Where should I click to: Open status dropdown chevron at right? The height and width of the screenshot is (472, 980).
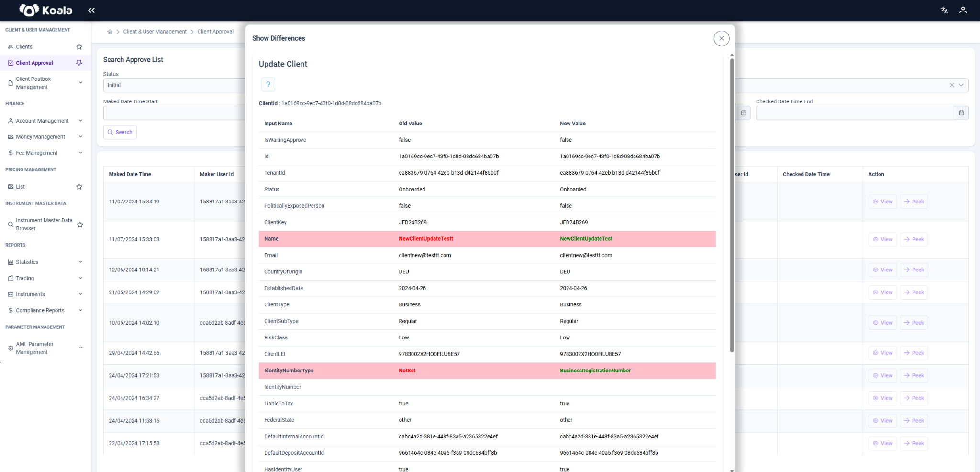(x=961, y=85)
